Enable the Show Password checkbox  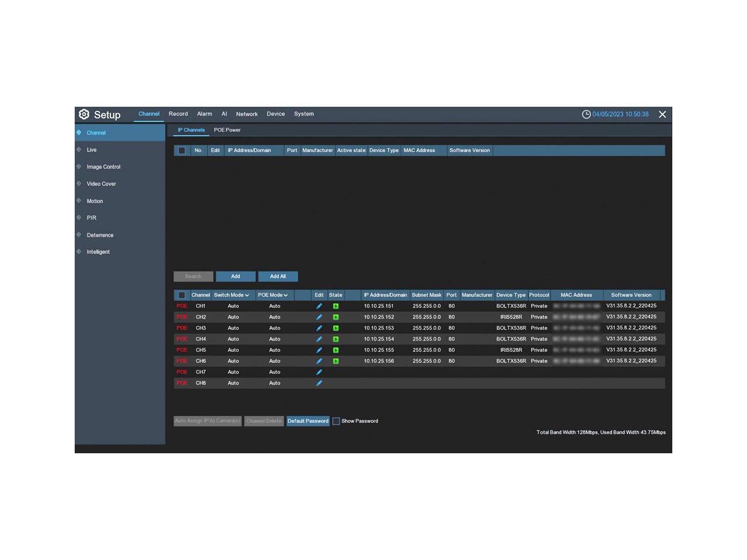click(x=336, y=421)
